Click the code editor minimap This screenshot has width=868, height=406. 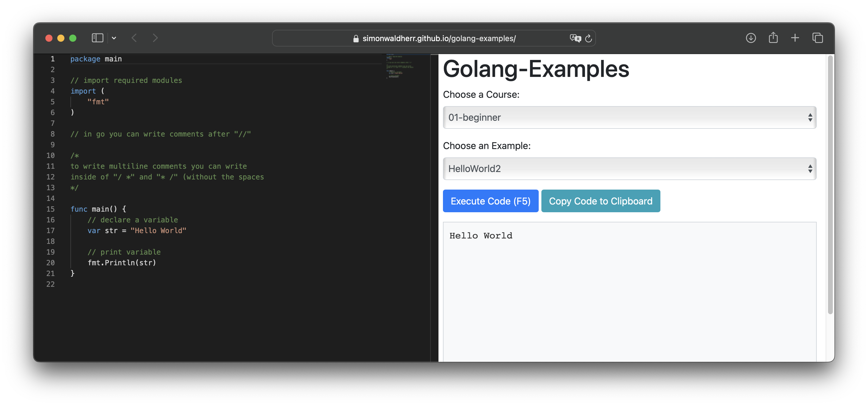point(400,67)
